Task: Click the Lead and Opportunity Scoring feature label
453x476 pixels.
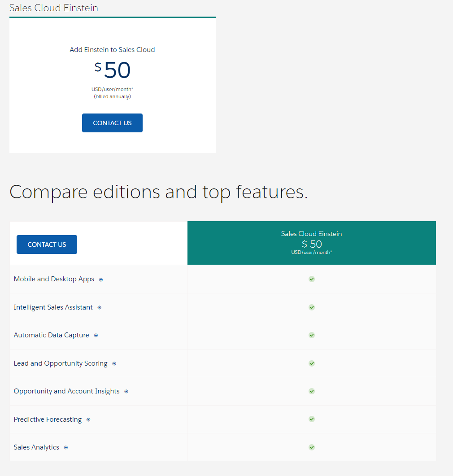Action: point(60,363)
